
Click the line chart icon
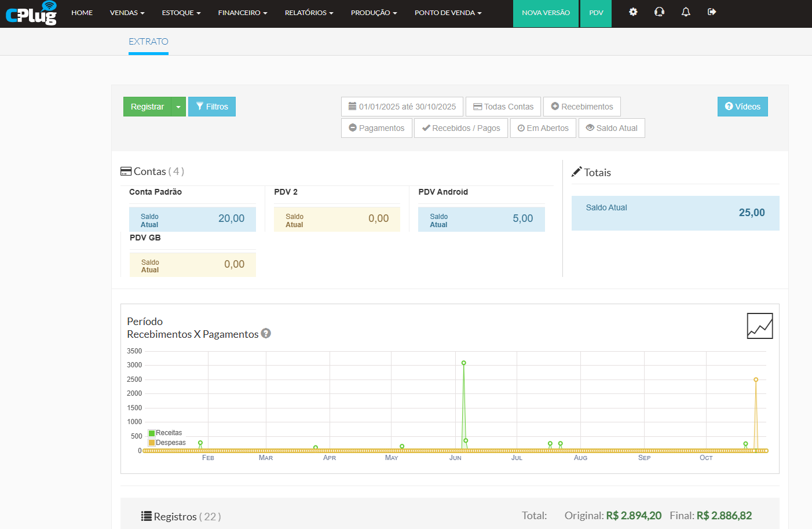click(x=759, y=326)
